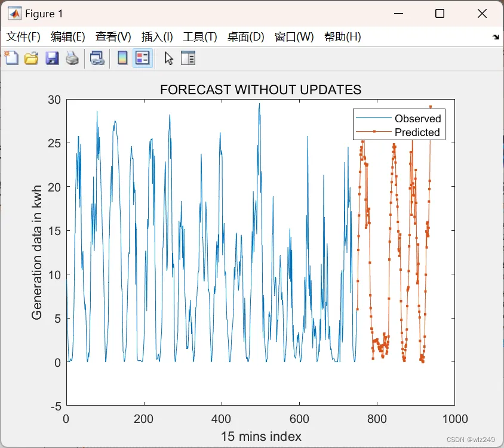Click the x-axis tick label 400
504x448 pixels.
pyautogui.click(x=221, y=419)
